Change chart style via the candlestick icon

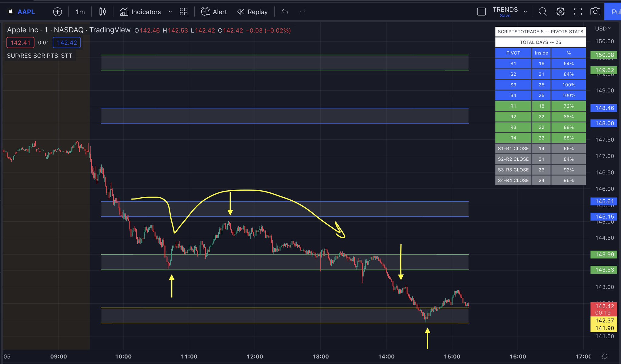(x=102, y=12)
